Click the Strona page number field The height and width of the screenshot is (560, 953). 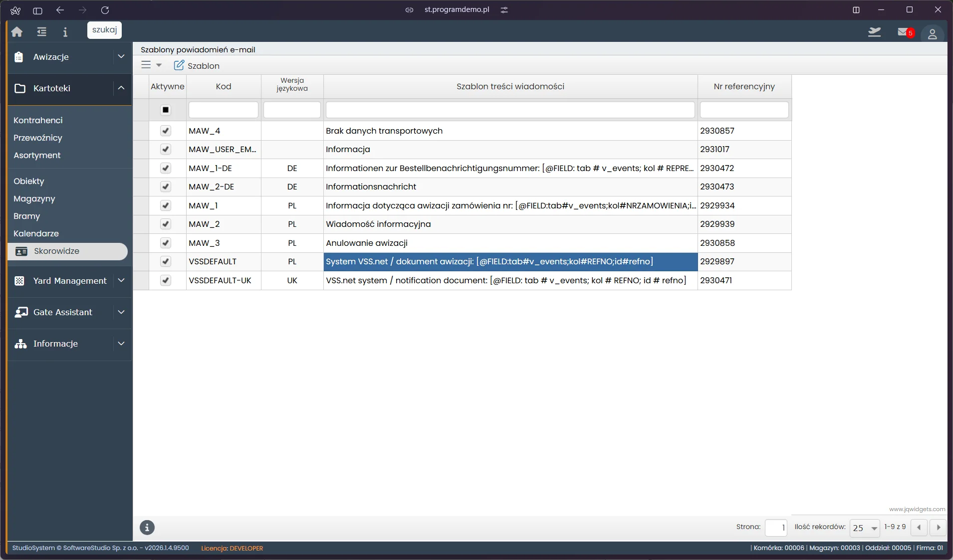pyautogui.click(x=776, y=528)
